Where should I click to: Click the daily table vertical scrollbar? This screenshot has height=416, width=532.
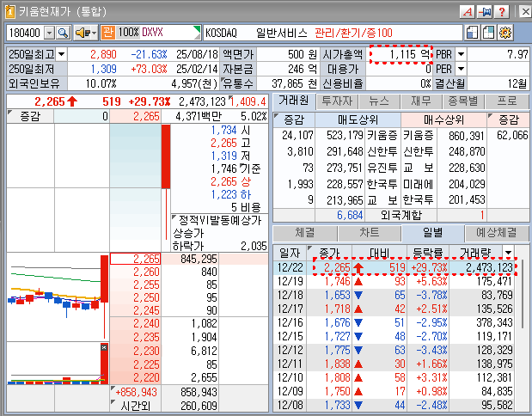pyautogui.click(x=523, y=294)
